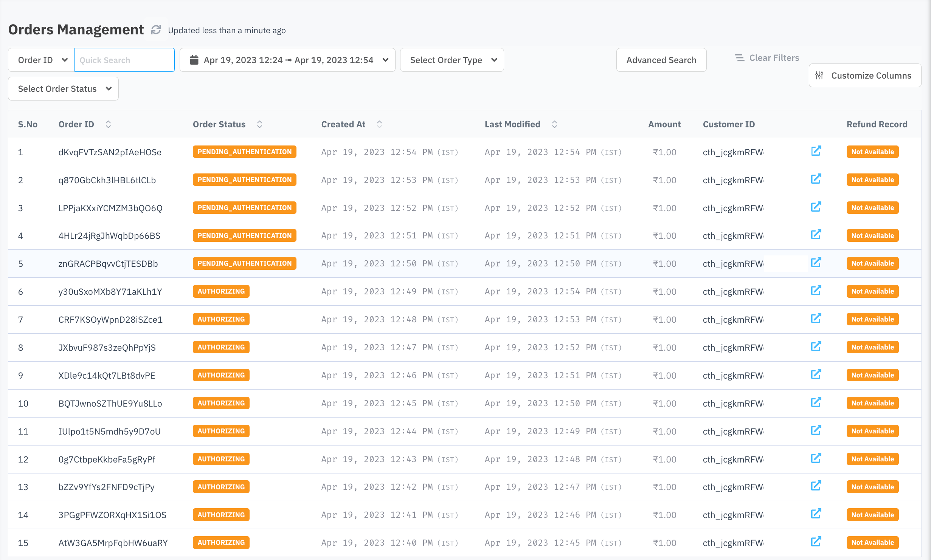Click the calendar icon in date range
The height and width of the screenshot is (560, 931).
[x=194, y=60]
